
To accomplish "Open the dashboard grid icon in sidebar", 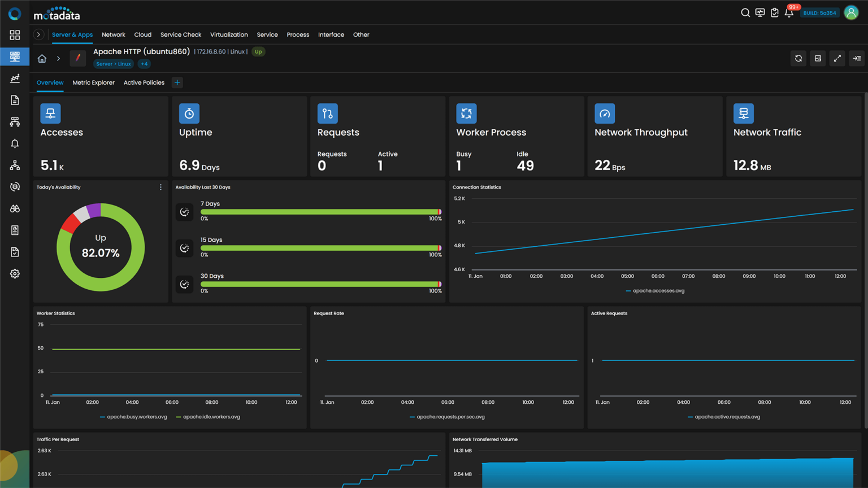I will coord(15,35).
